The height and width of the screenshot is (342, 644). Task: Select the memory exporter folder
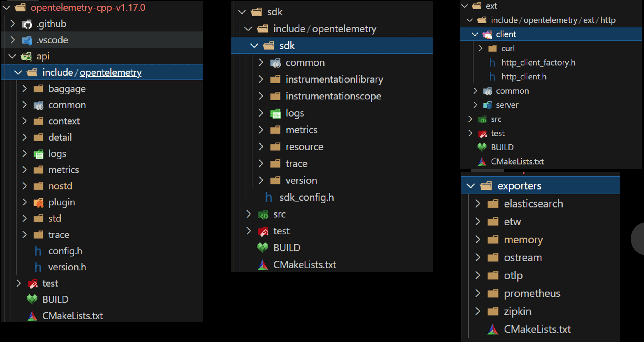[x=541, y=240]
